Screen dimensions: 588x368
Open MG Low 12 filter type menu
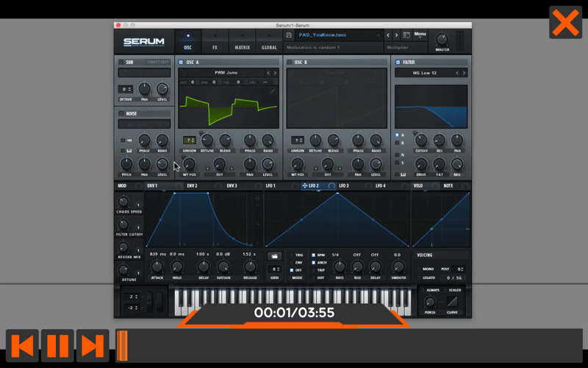[x=425, y=73]
